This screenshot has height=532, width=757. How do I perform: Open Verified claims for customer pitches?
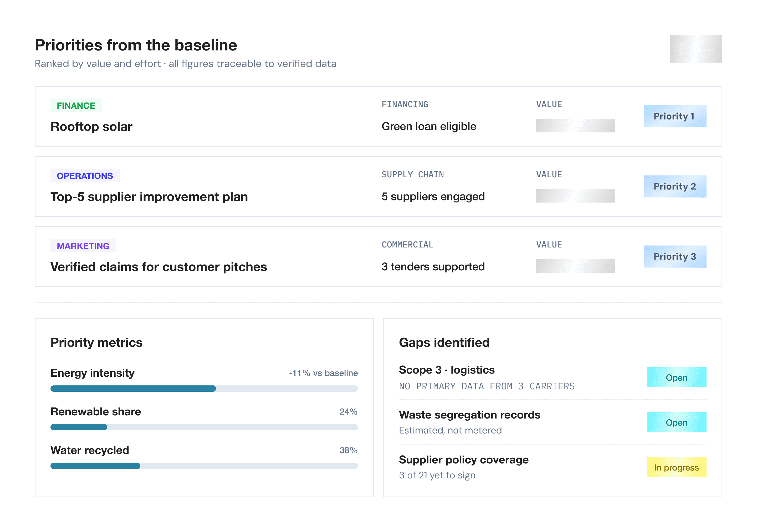coord(378,257)
